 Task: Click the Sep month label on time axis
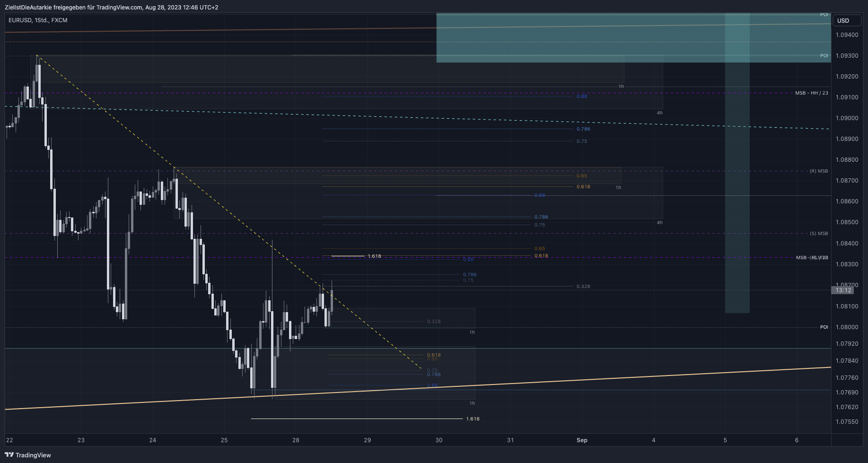pyautogui.click(x=582, y=440)
